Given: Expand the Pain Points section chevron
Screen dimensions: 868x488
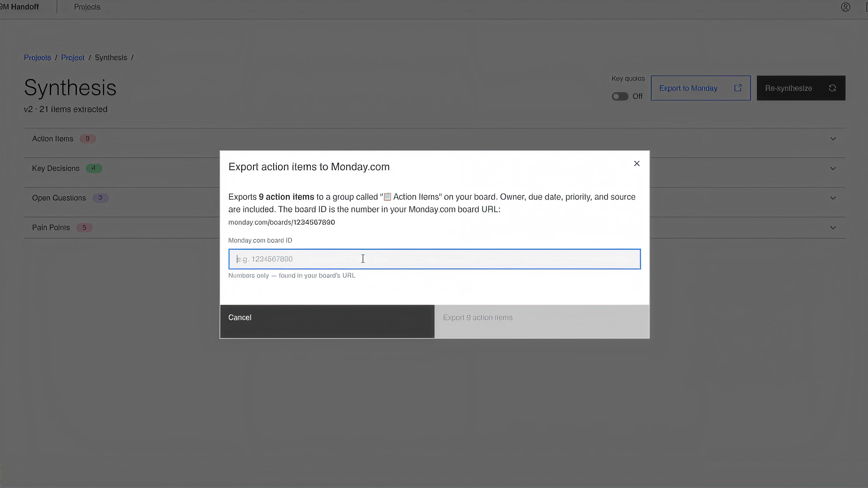Looking at the screenshot, I should (833, 228).
